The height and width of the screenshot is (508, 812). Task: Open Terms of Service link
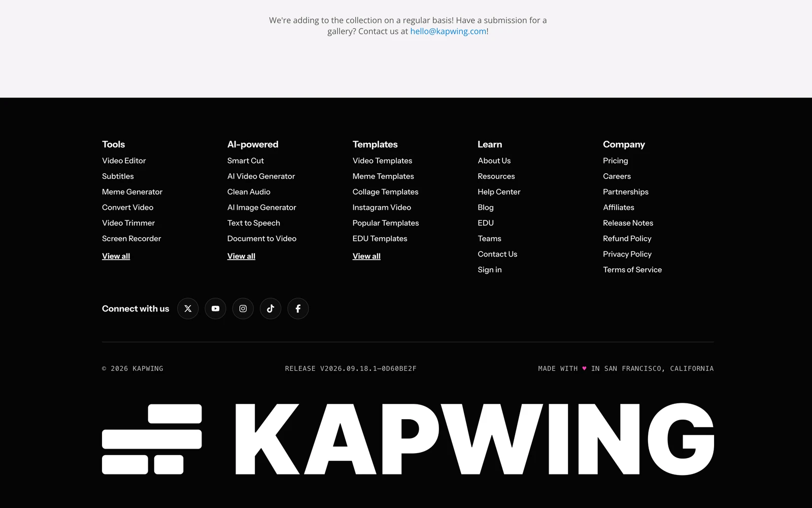point(632,270)
